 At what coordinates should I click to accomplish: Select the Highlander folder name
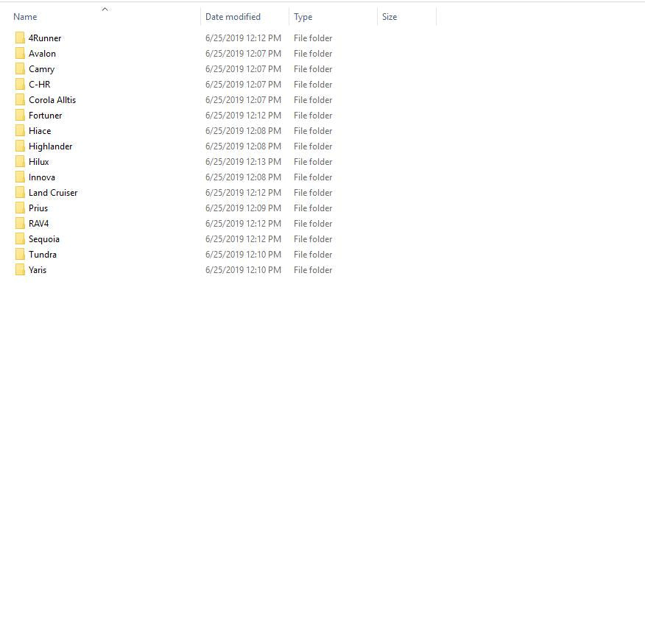coord(50,146)
